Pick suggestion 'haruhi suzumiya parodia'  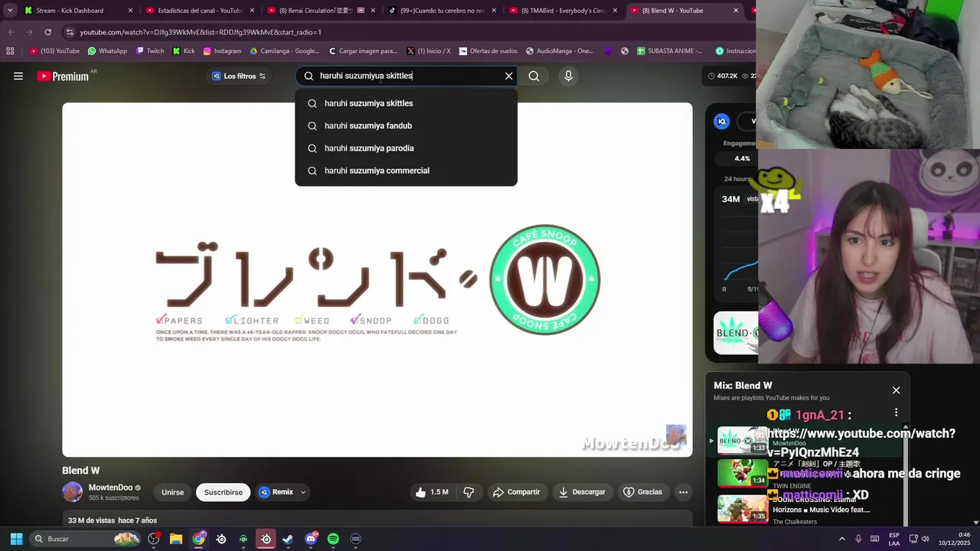[x=406, y=148]
